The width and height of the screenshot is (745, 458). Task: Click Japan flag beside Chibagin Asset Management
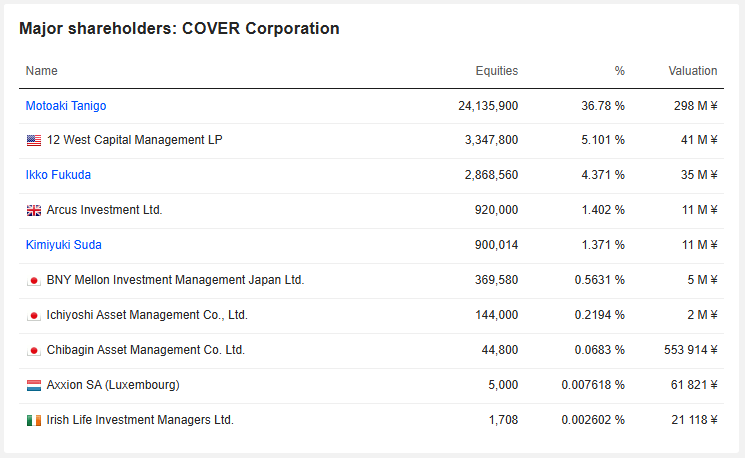click(x=34, y=350)
